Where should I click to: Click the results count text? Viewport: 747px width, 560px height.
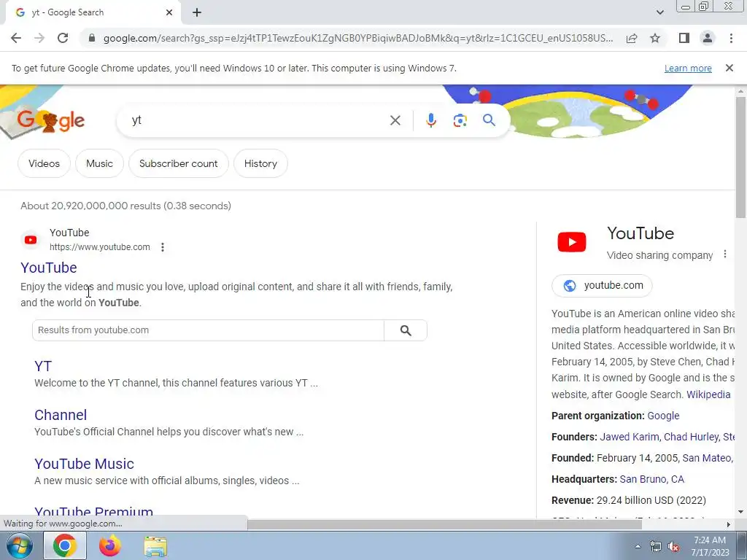(125, 206)
